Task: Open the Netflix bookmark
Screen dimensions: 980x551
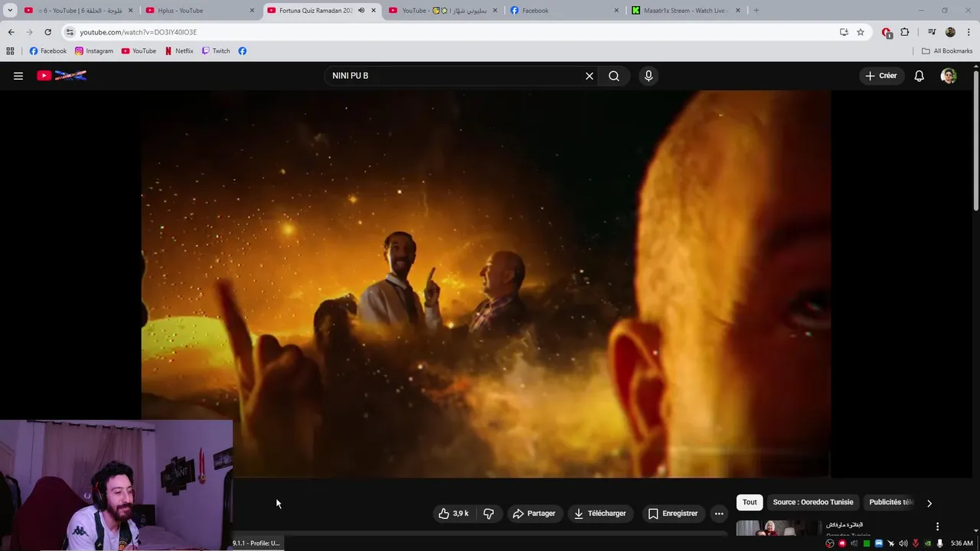Action: tap(179, 51)
